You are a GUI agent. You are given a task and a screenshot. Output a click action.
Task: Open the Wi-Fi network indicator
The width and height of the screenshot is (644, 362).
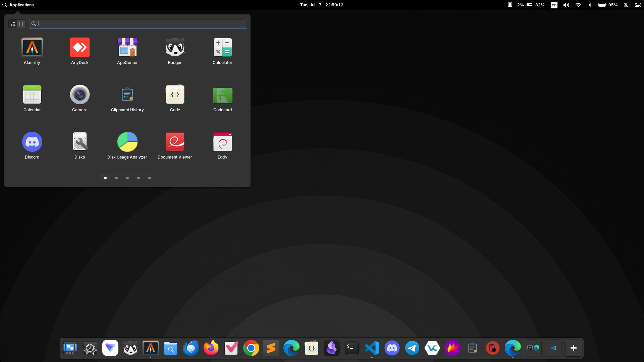(578, 5)
